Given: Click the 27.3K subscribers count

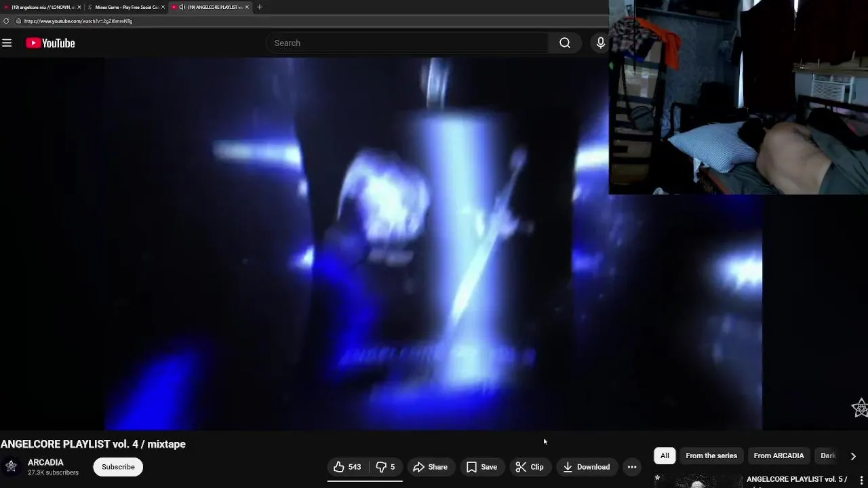Looking at the screenshot, I should (53, 472).
